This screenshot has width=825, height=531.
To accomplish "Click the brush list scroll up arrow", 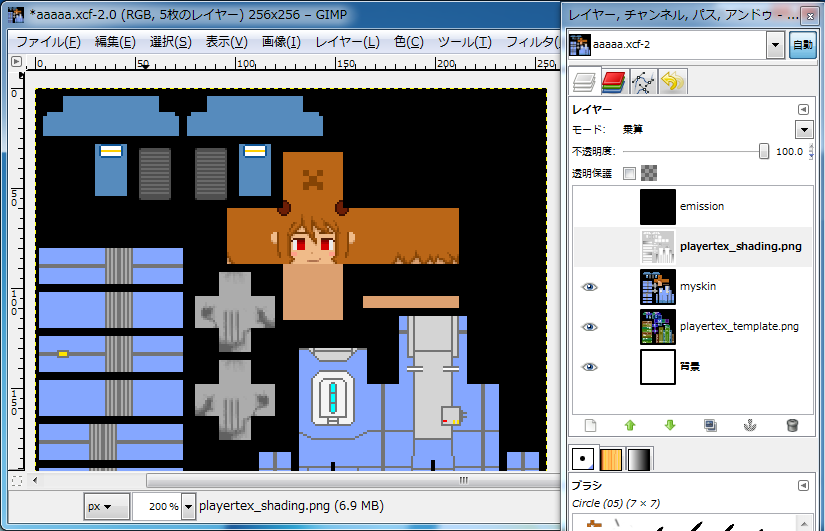I will tap(804, 523).
